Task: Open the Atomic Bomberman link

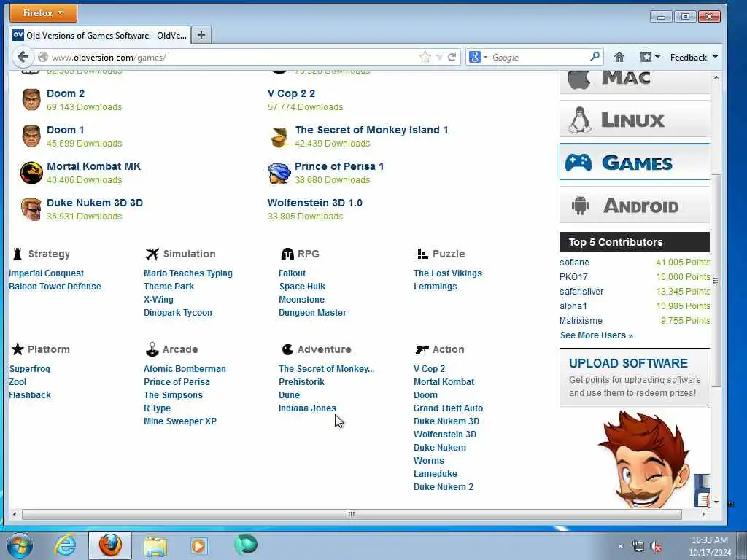Action: click(x=185, y=368)
